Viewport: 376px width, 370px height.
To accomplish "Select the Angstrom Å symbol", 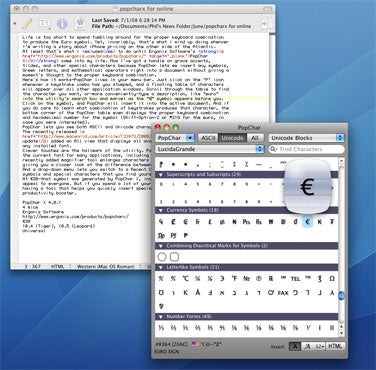I will click(x=198, y=293).
